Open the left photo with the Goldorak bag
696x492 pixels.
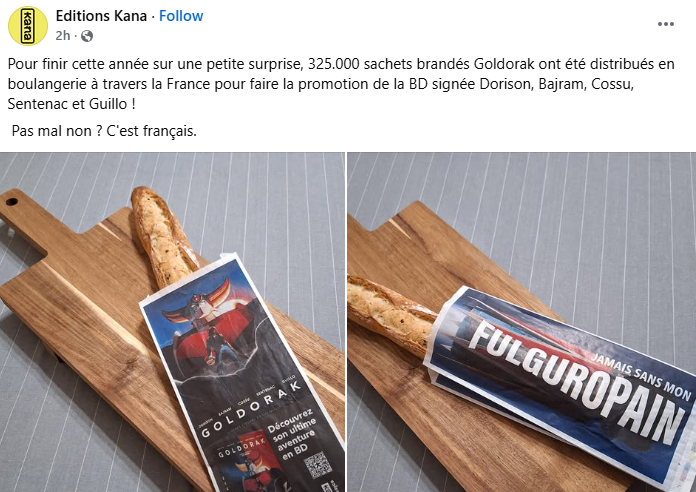[x=172, y=322]
